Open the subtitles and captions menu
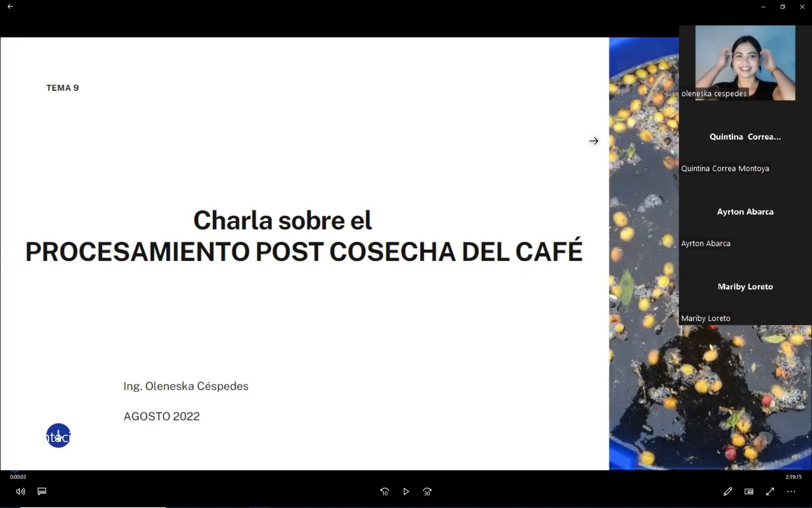 tap(42, 491)
